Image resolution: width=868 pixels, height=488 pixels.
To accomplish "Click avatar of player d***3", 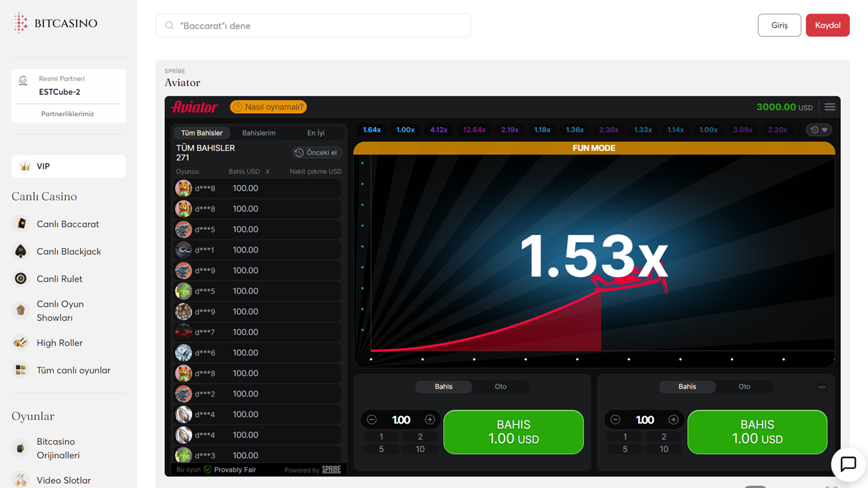I will pyautogui.click(x=183, y=455).
